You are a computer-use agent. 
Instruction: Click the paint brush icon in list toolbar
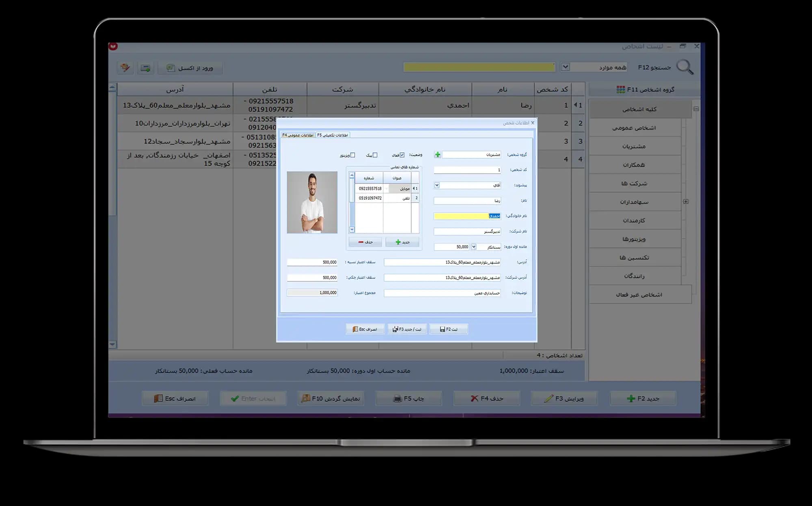tap(125, 68)
